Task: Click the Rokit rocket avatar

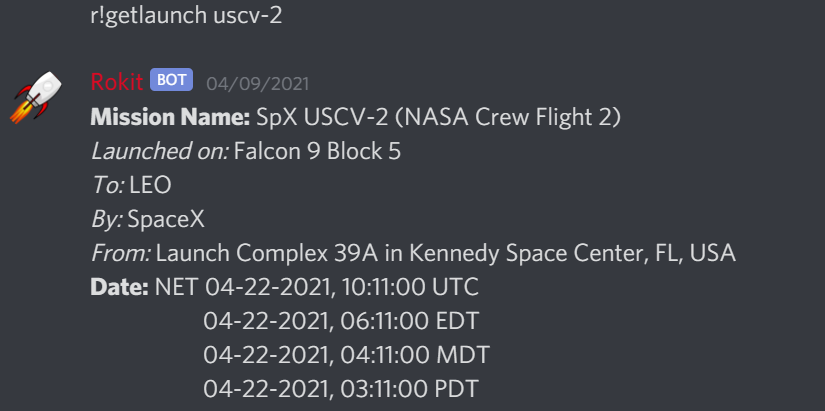Action: click(x=37, y=100)
